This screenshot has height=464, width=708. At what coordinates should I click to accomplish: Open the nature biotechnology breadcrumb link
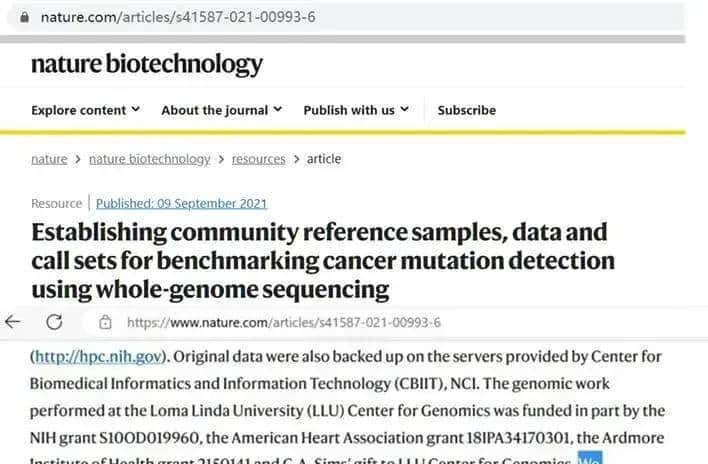point(149,159)
